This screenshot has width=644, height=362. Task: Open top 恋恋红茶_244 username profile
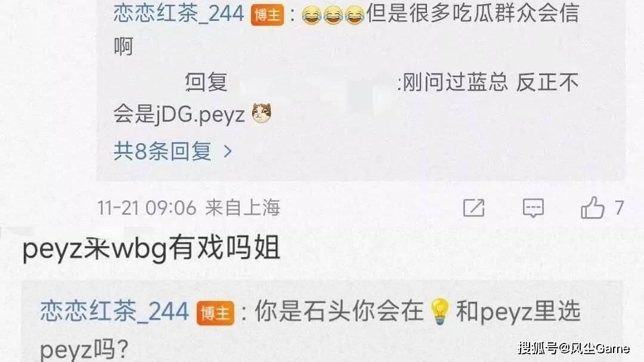tap(179, 14)
